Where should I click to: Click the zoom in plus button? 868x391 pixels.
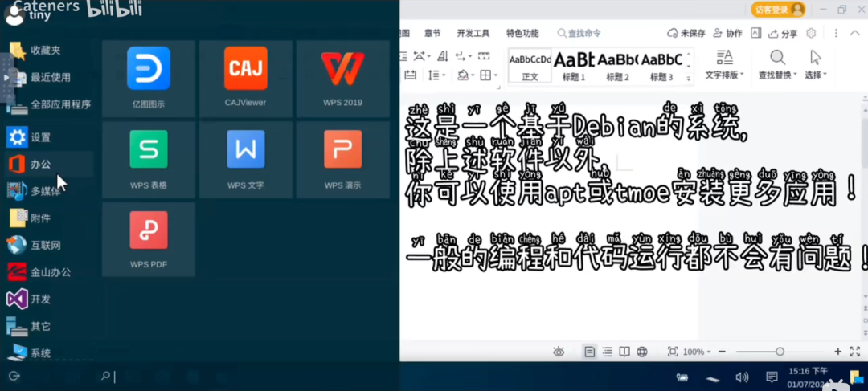[838, 352]
